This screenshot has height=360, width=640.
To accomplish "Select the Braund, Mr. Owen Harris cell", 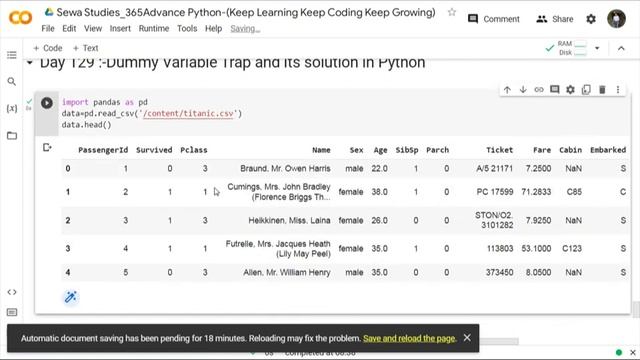I will tap(285, 169).
